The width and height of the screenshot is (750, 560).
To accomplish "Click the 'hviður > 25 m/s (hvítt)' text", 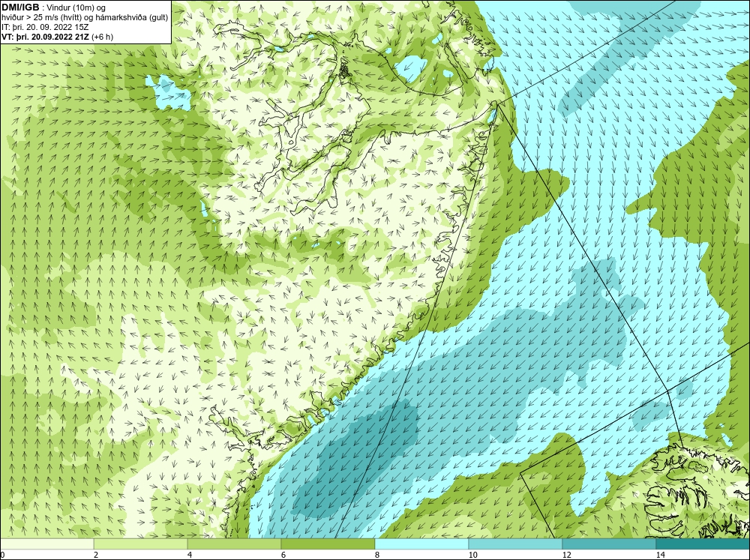I will [x=41, y=17].
